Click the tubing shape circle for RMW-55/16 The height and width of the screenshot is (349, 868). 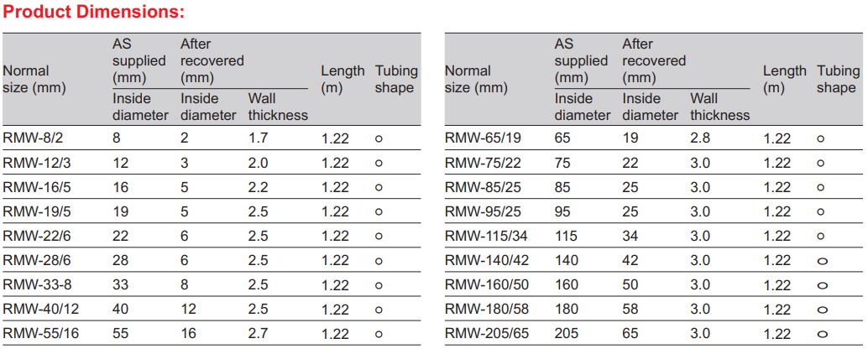379,335
